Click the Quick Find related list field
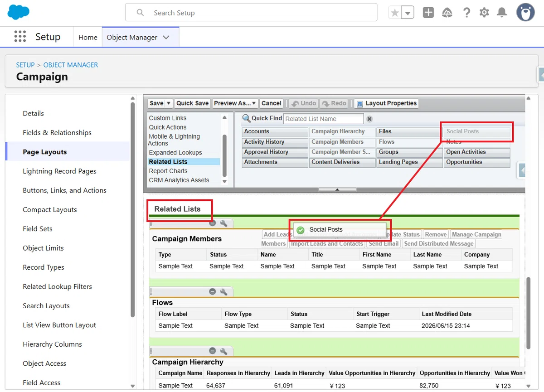The image size is (544, 392). click(324, 119)
